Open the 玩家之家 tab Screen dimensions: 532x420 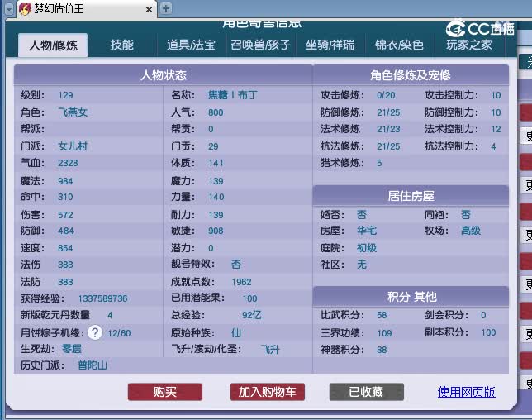coord(469,45)
